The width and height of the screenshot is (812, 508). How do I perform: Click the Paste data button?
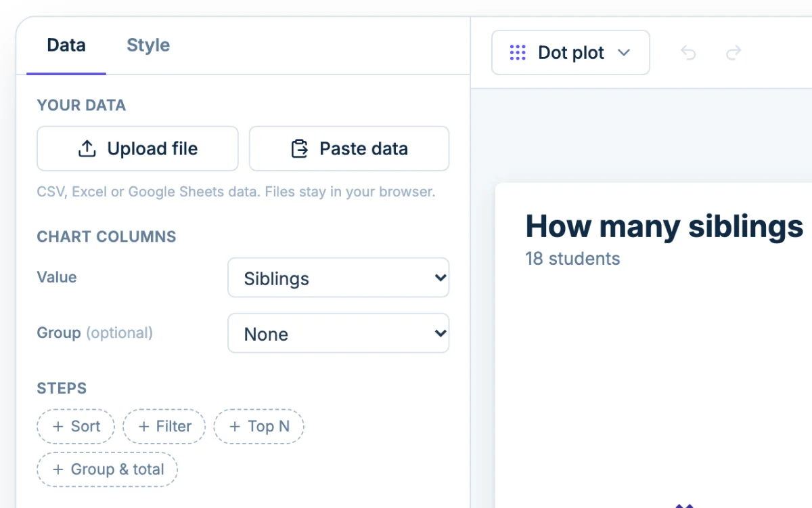[x=349, y=148]
